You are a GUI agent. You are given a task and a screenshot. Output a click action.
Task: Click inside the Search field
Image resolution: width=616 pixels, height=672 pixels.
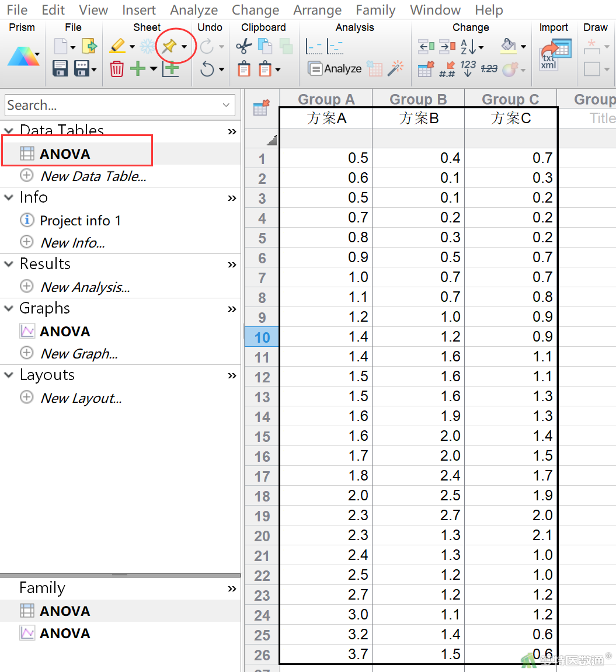coord(114,105)
